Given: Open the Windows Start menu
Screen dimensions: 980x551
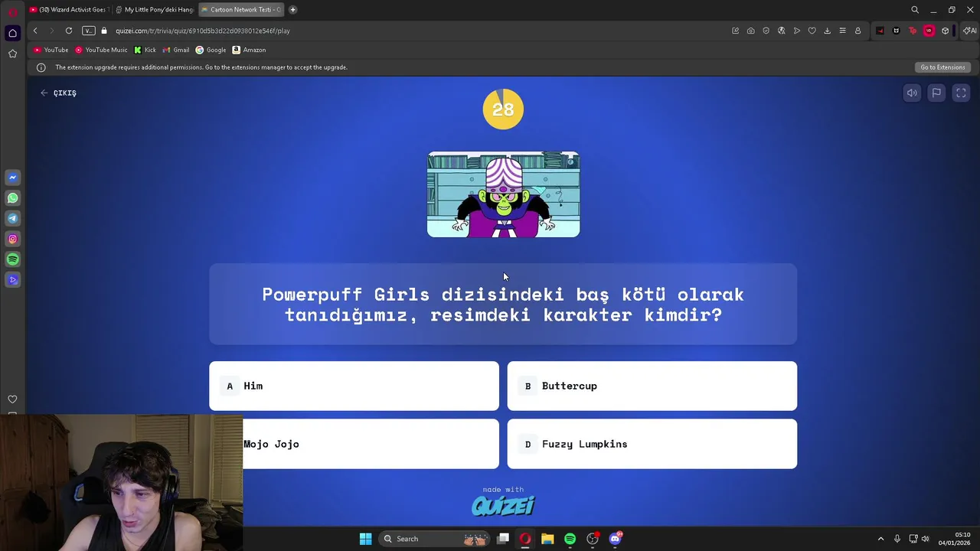Looking at the screenshot, I should (x=365, y=539).
